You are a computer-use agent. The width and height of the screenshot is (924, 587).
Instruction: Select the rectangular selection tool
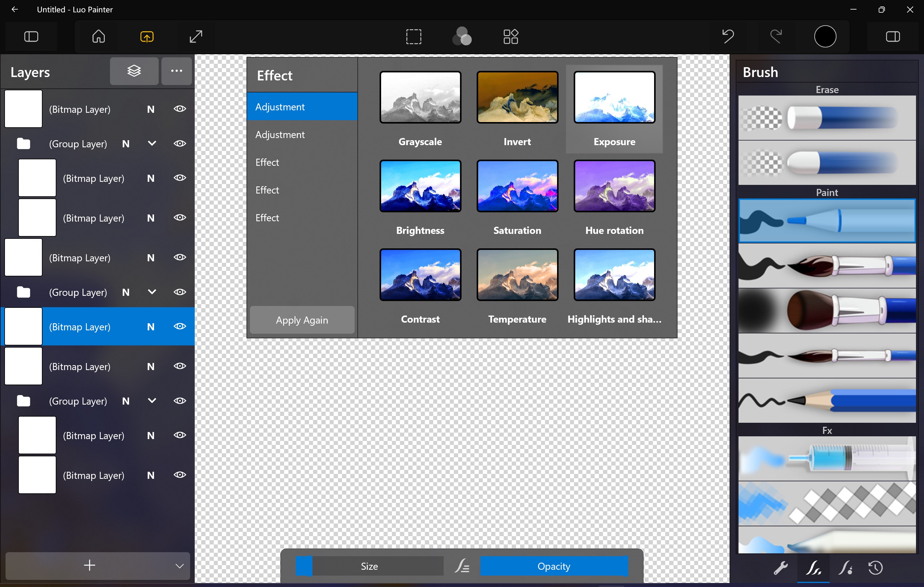pyautogui.click(x=414, y=36)
